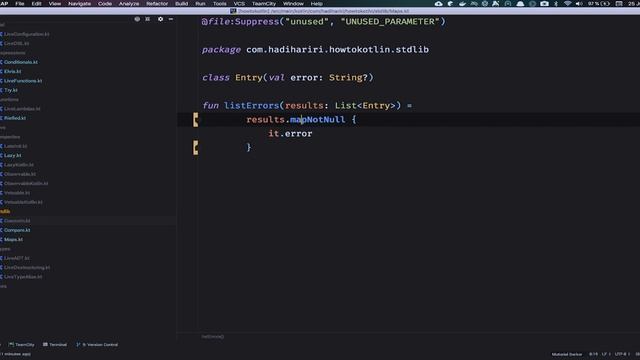Open the Help menu
The width and height of the screenshot is (640, 360).
316,4
